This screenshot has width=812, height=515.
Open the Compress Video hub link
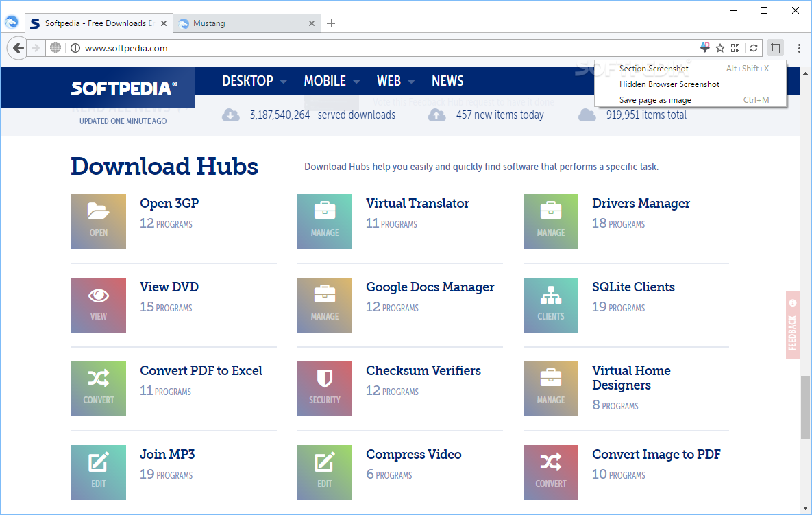[413, 455]
